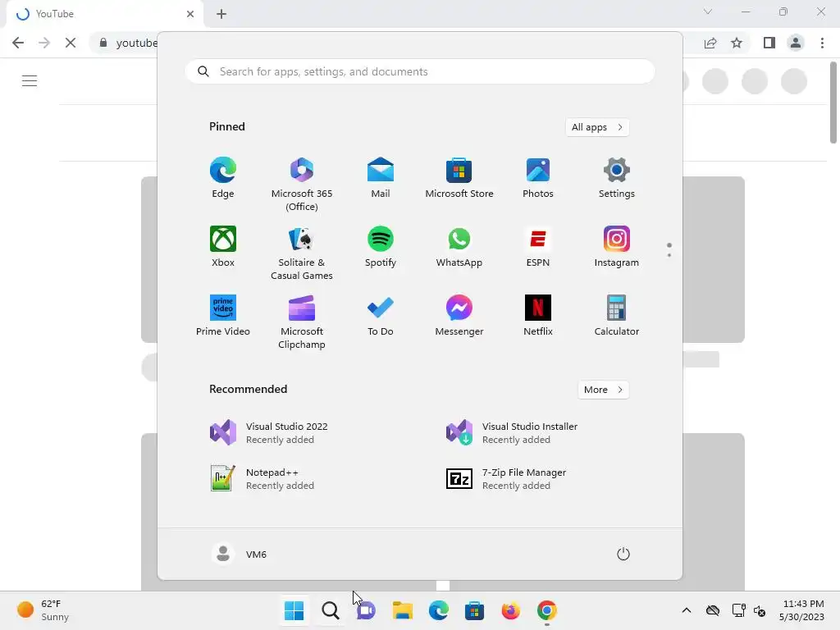Show More recommended items
Image resolution: width=840 pixels, height=630 pixels.
click(603, 390)
